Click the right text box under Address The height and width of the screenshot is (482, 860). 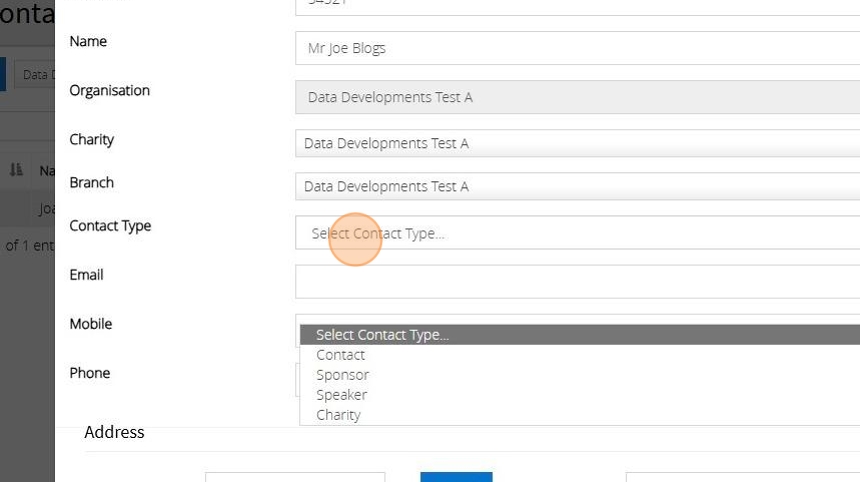pyautogui.click(x=742, y=477)
